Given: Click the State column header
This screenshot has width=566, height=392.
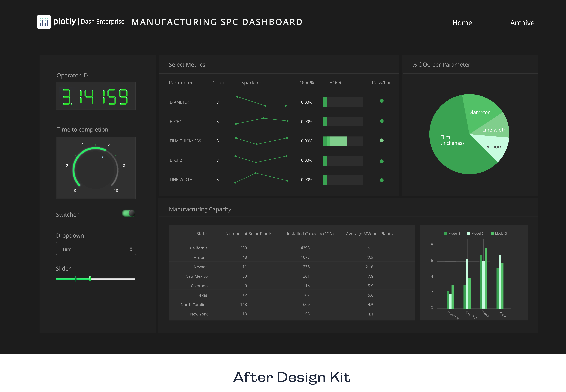Looking at the screenshot, I should [x=201, y=234].
